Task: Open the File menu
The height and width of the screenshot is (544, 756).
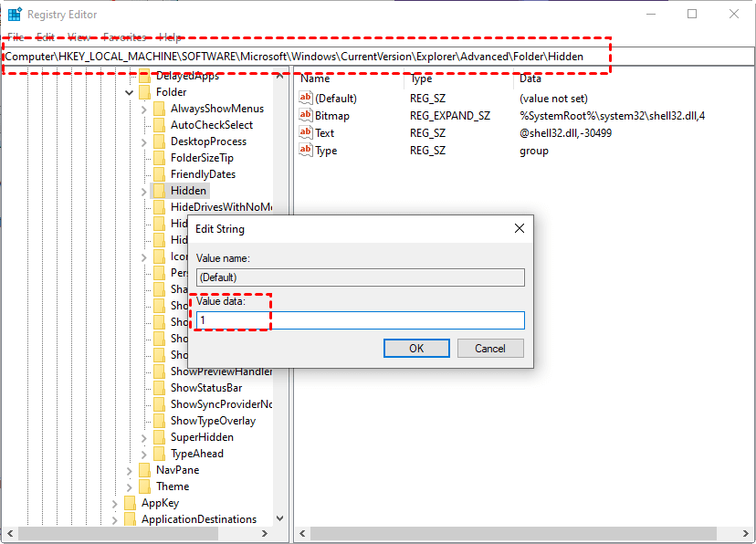Action: pos(16,37)
